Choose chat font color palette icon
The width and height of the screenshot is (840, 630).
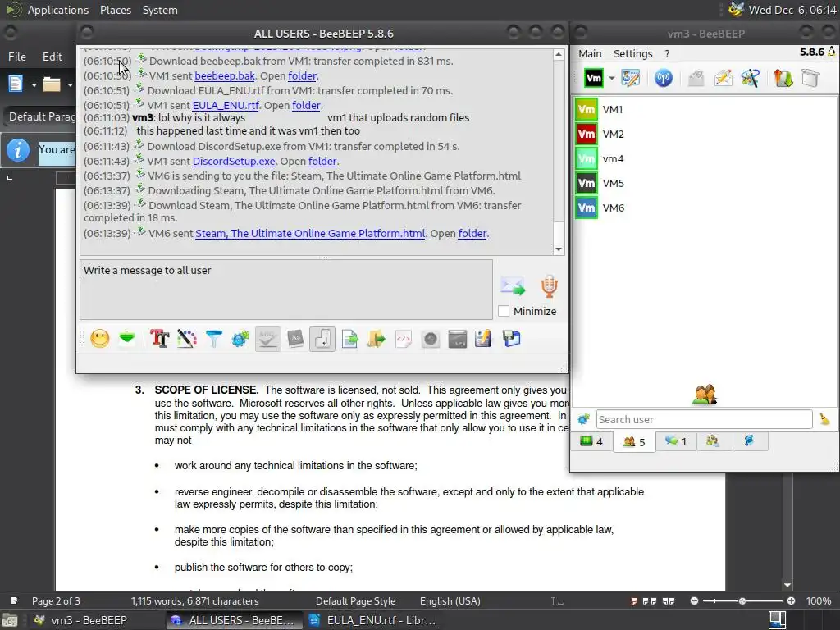tap(186, 339)
